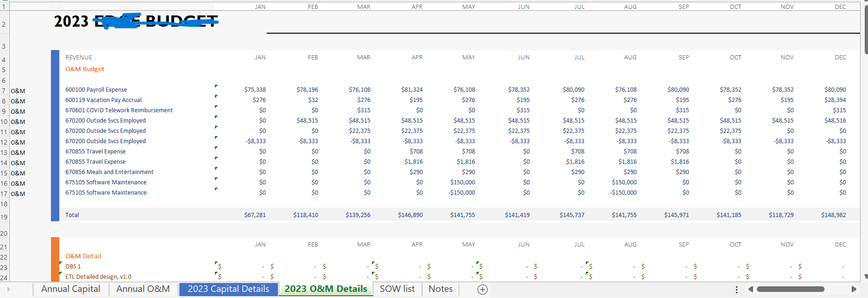Click the horizontal scrollbar right arrow
This screenshot has width=868, height=298.
point(854,290)
